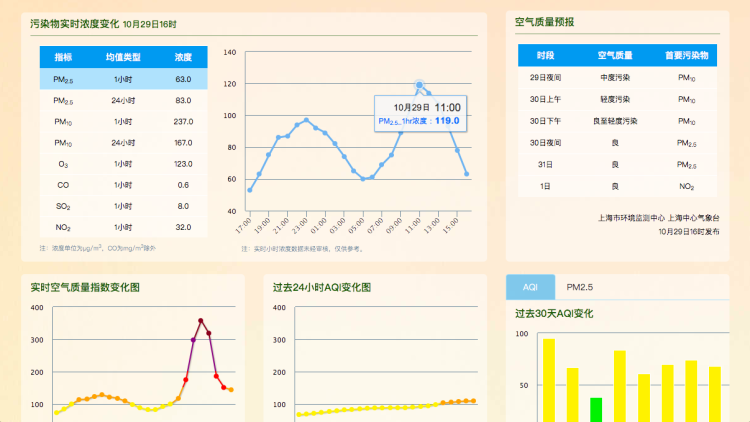
Task: Switch to the PM2.5 tab
Action: (579, 287)
